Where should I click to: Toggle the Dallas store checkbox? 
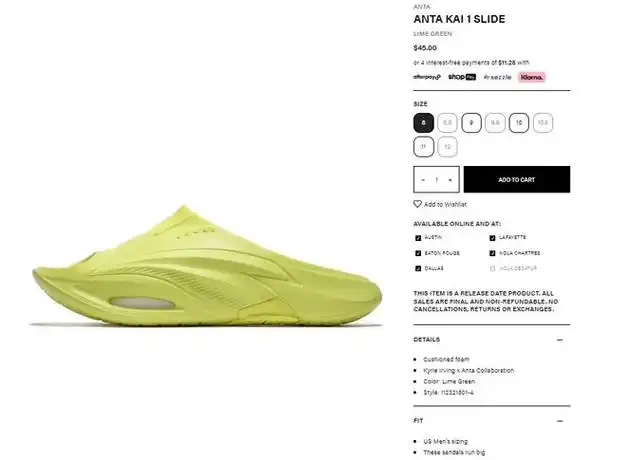click(x=418, y=268)
